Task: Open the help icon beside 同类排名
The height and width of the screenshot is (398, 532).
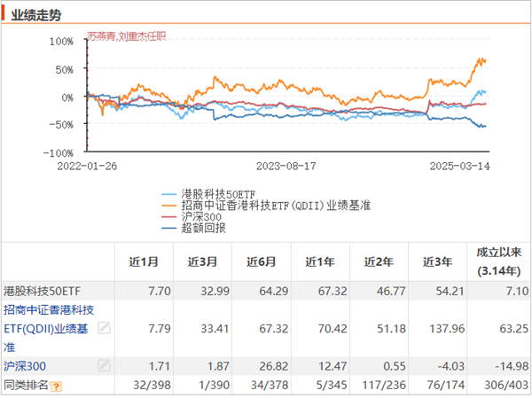Action: pyautogui.click(x=56, y=386)
